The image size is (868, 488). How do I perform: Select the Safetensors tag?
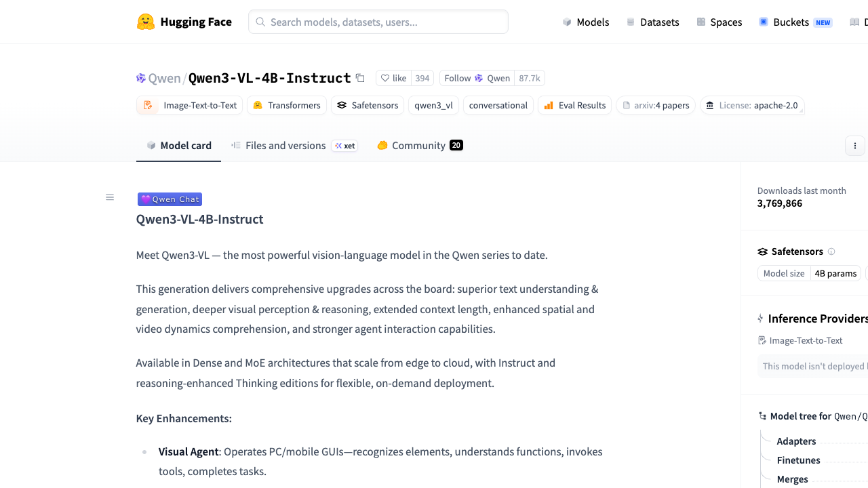point(368,105)
